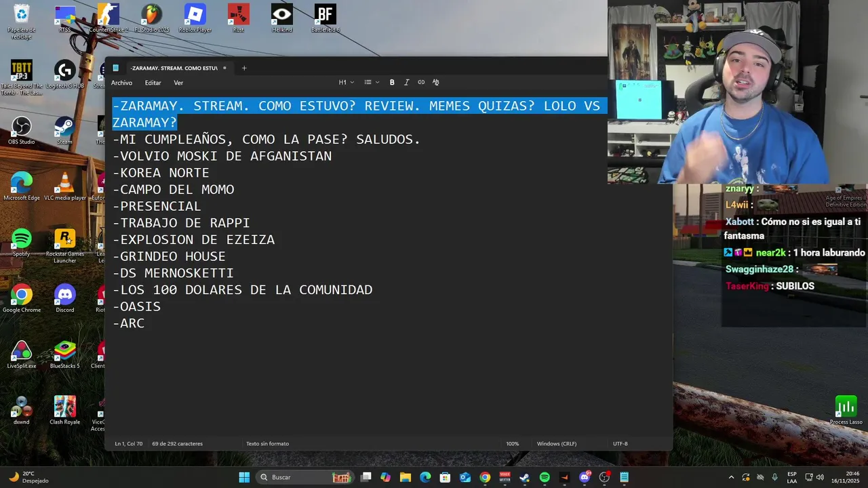Select the dxwnd desktop icon
This screenshot has height=488, width=868.
(x=22, y=410)
